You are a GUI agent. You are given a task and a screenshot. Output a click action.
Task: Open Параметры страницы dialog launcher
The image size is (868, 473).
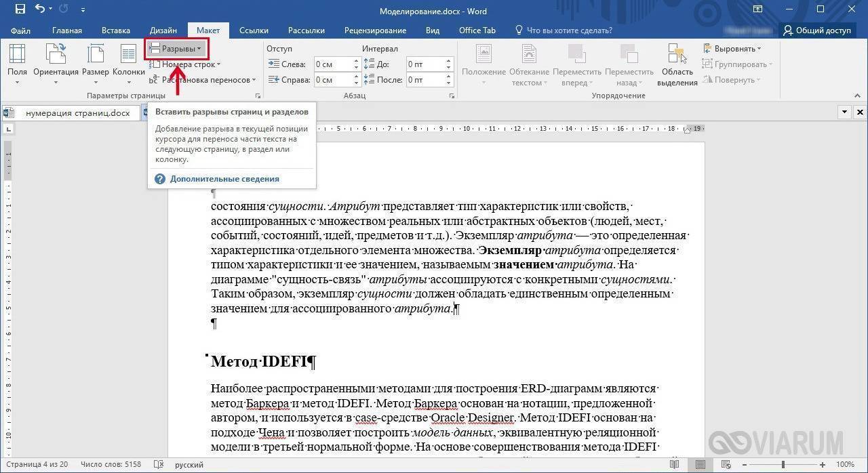tap(258, 96)
